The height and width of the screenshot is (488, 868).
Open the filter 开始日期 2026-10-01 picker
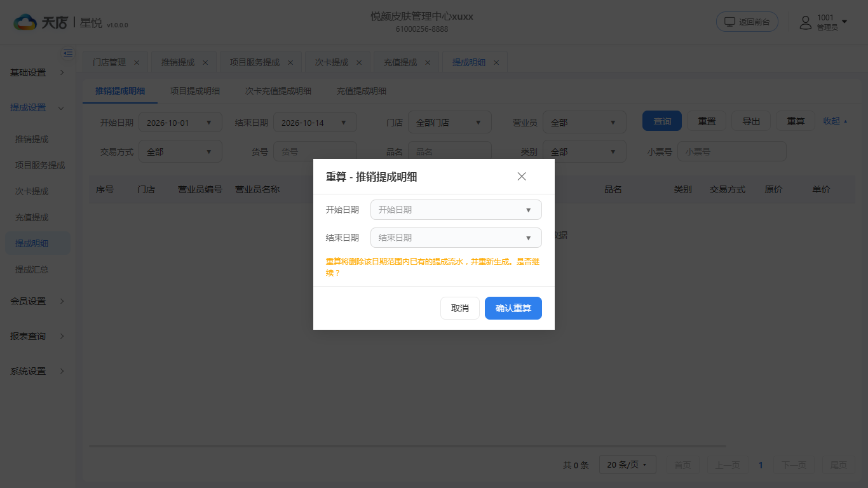[180, 123]
